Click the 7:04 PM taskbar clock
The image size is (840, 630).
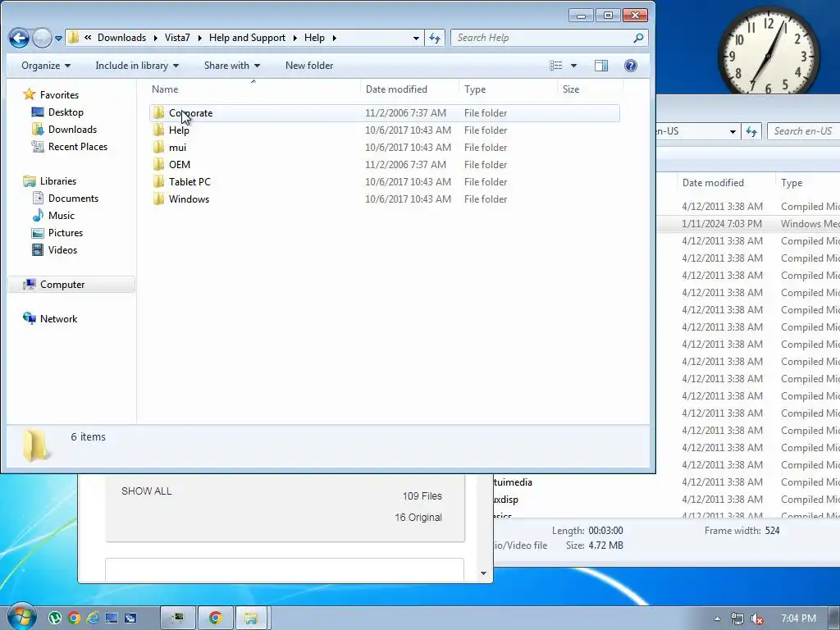pos(798,619)
